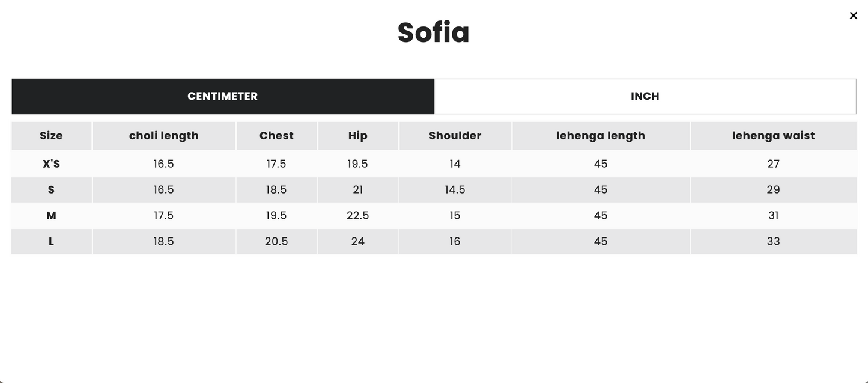868x383 pixels.
Task: Click the Size column header
Action: point(51,136)
